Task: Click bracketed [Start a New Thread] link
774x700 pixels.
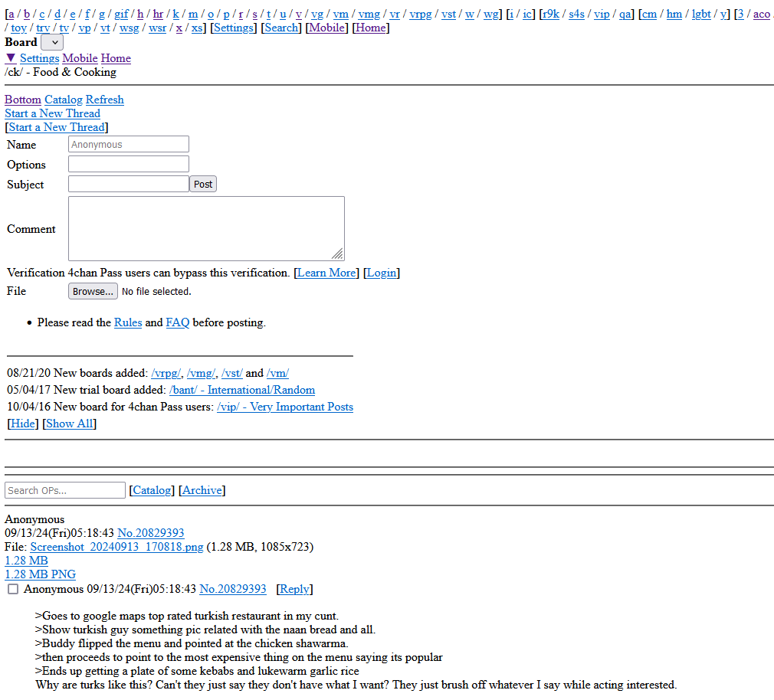Action: (x=57, y=127)
